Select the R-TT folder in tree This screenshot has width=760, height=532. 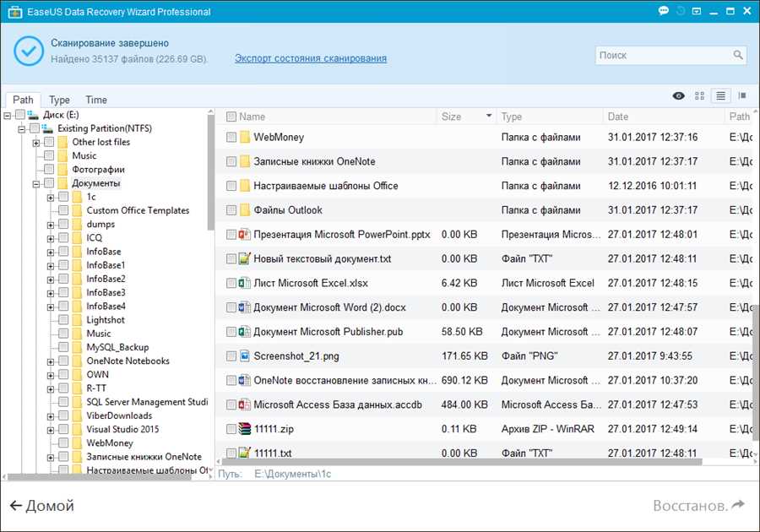pyautogui.click(x=96, y=388)
